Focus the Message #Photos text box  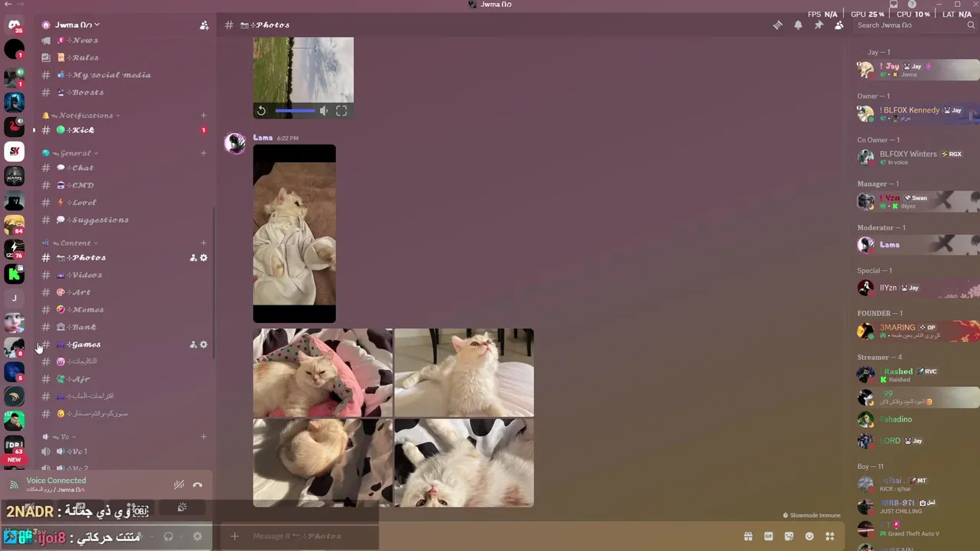point(490,536)
